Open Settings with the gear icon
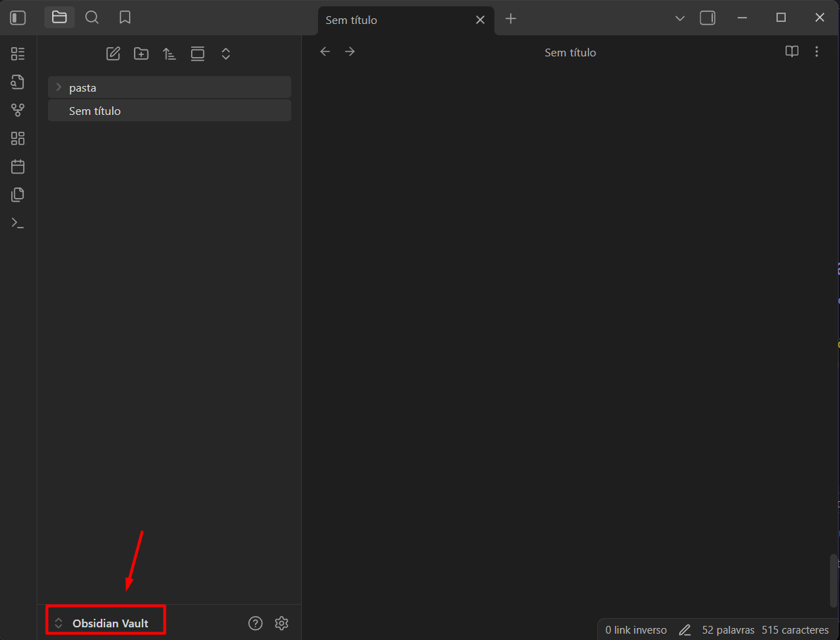The width and height of the screenshot is (840, 640). (281, 623)
